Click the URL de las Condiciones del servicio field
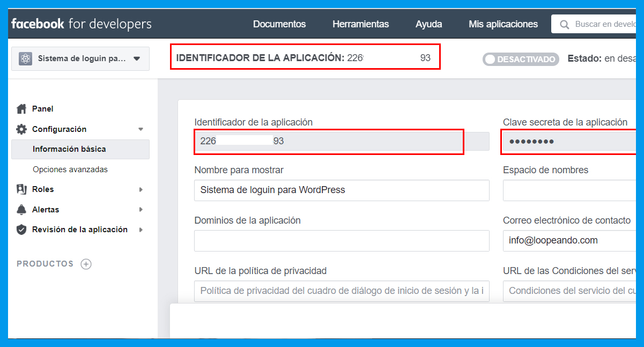The height and width of the screenshot is (347, 644). click(569, 291)
